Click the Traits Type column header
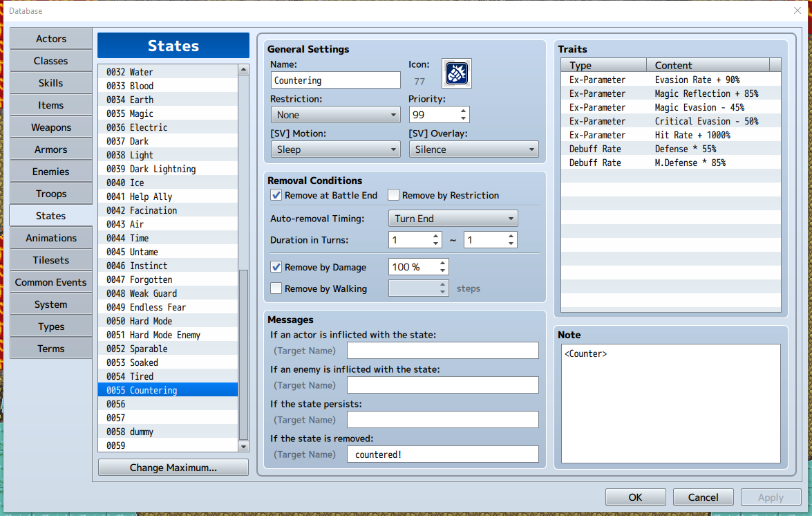Screen dimensions: 812x516 (x=604, y=65)
